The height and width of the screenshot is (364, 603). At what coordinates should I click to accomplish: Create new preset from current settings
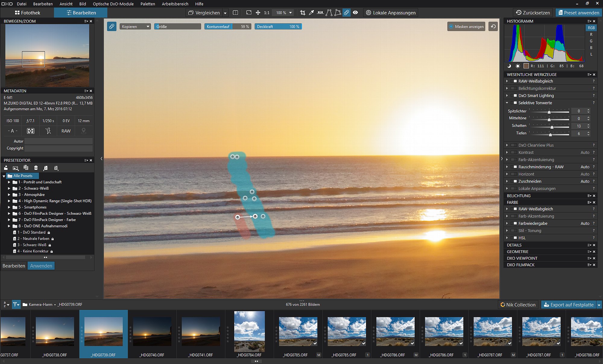[16, 168]
